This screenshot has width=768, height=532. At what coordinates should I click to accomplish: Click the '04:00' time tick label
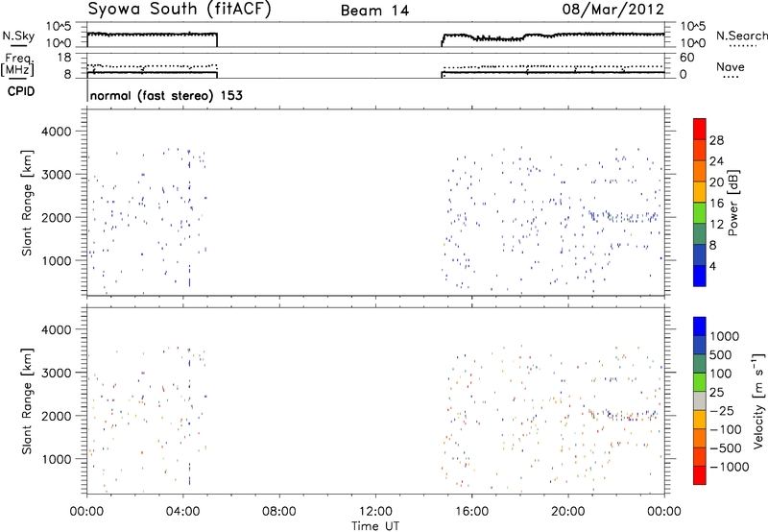point(182,512)
